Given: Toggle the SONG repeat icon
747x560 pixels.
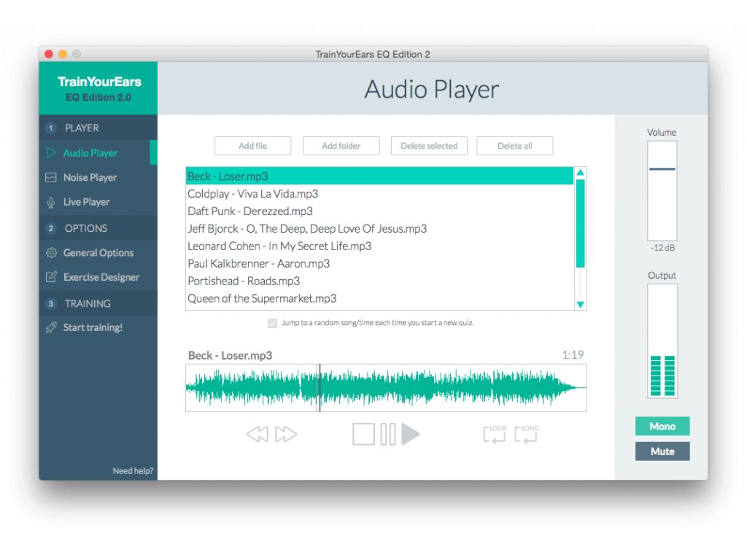Looking at the screenshot, I should tap(527, 434).
